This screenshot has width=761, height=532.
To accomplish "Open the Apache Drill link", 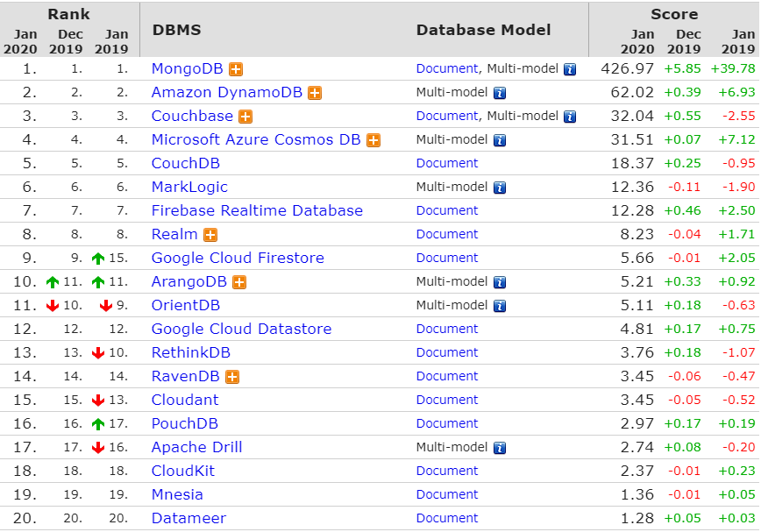I will [196, 448].
